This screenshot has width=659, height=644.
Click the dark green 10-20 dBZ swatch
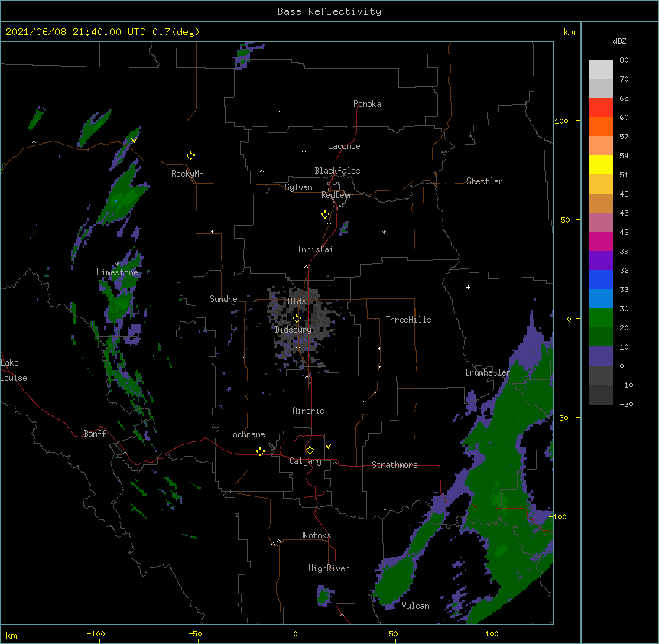(x=601, y=337)
